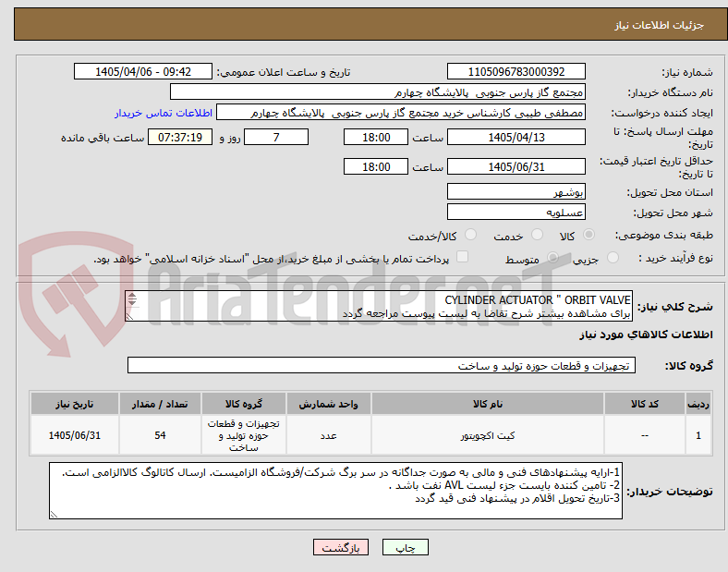Click the request creator field
728x572 pixels.
(401, 113)
